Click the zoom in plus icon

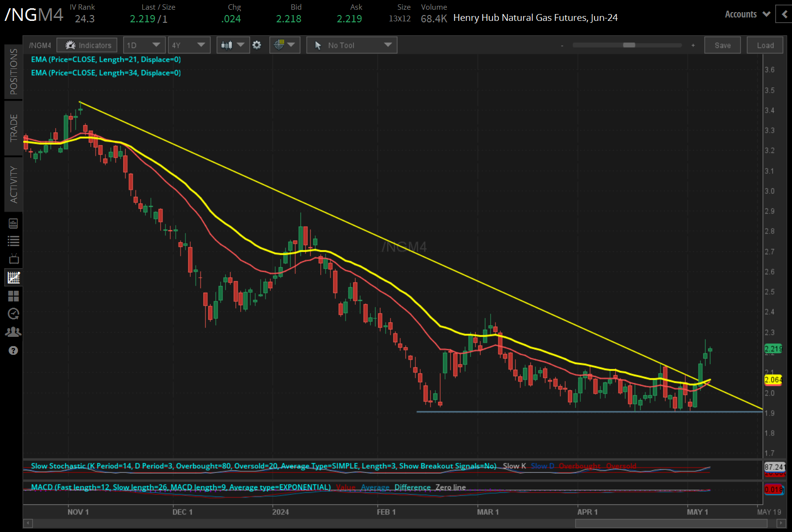pyautogui.click(x=693, y=45)
